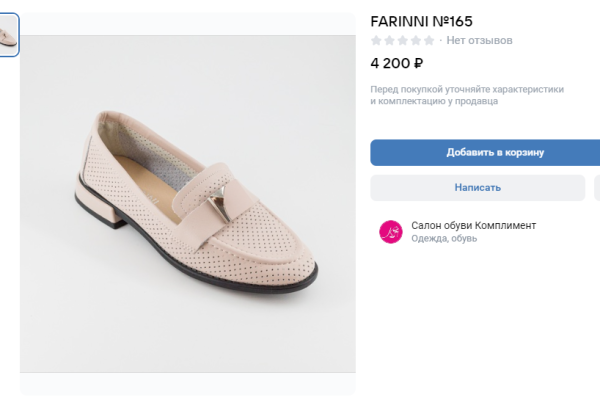Click the second rating star

(390, 41)
